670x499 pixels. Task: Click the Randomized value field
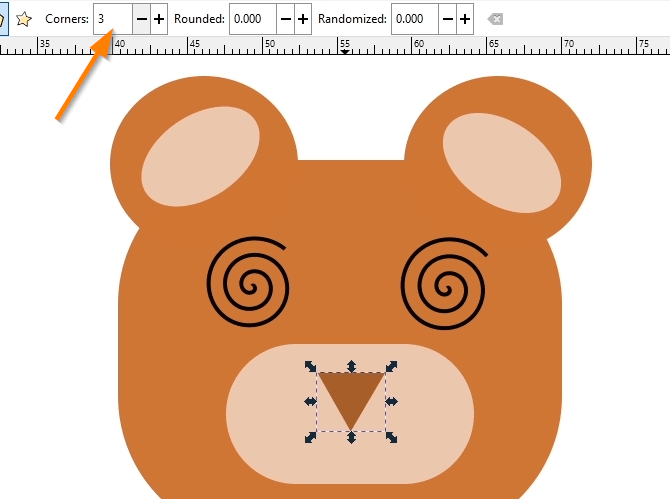click(x=415, y=19)
